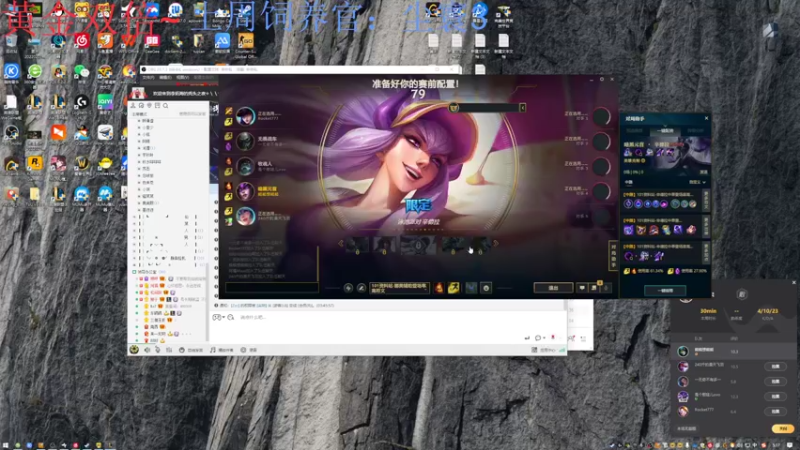Toggle the YY microphone icon in bottom bar
This screenshot has height=450, width=800.
pos(158,350)
